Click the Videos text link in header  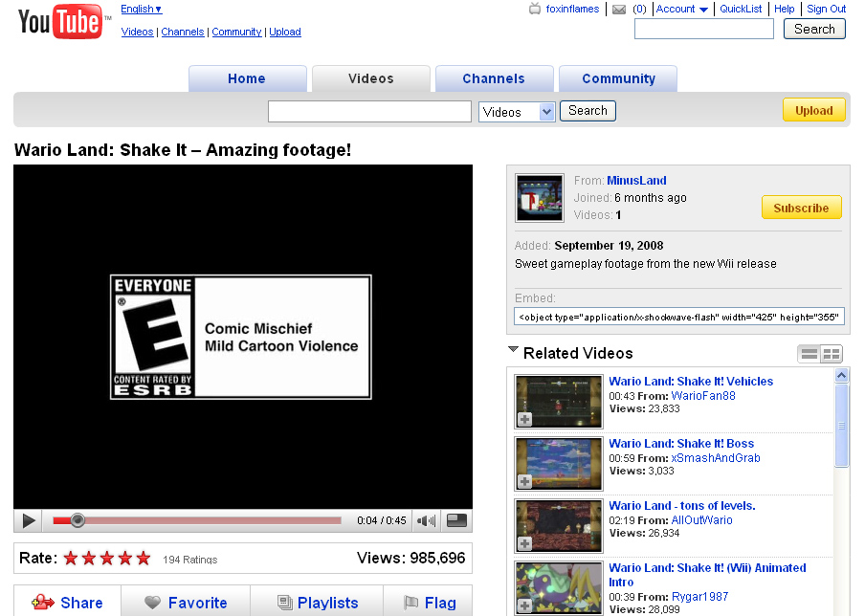137,32
